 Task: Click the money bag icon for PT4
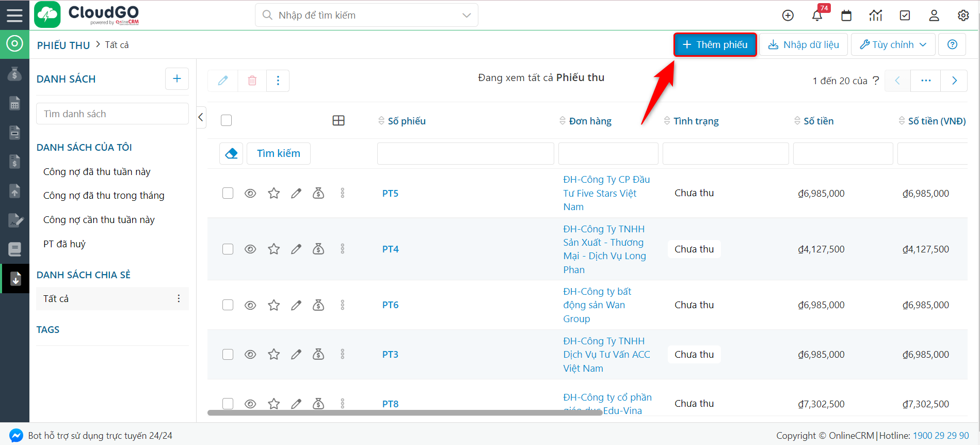318,249
